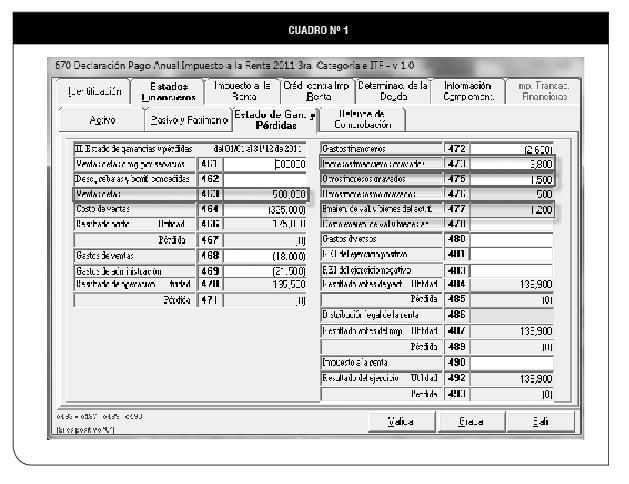
Task: Click the casilla 485 Pérdida field
Action: point(511,300)
